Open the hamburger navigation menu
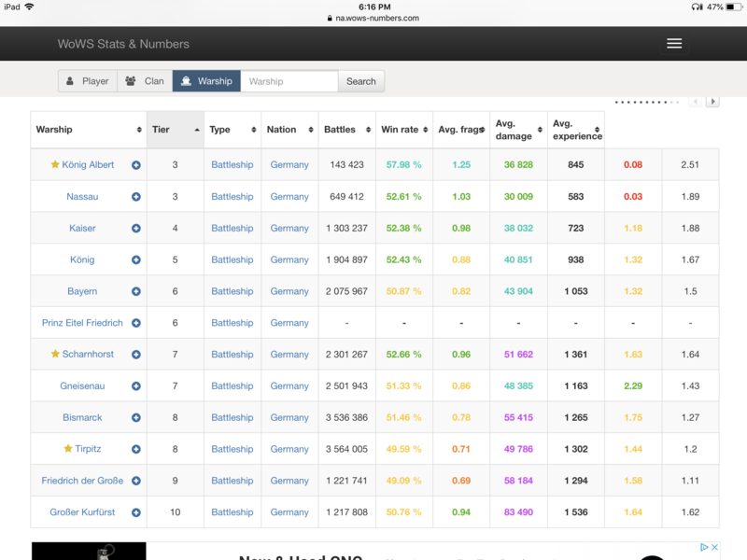 [x=674, y=44]
